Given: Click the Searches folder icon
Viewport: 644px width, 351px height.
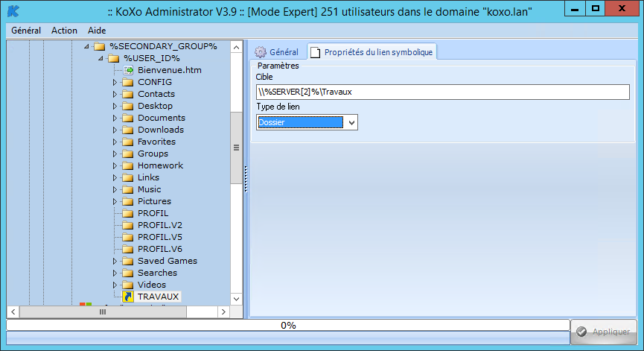Looking at the screenshot, I should (128, 273).
